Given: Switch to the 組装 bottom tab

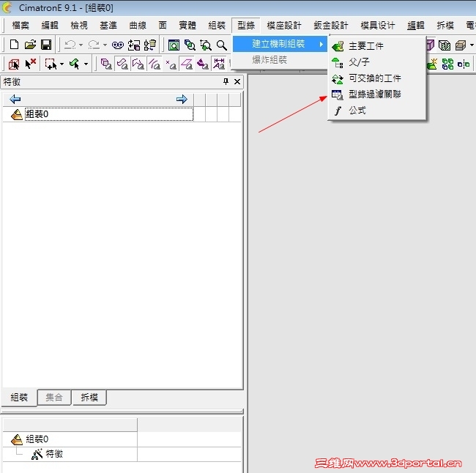Looking at the screenshot, I should click(x=19, y=397).
